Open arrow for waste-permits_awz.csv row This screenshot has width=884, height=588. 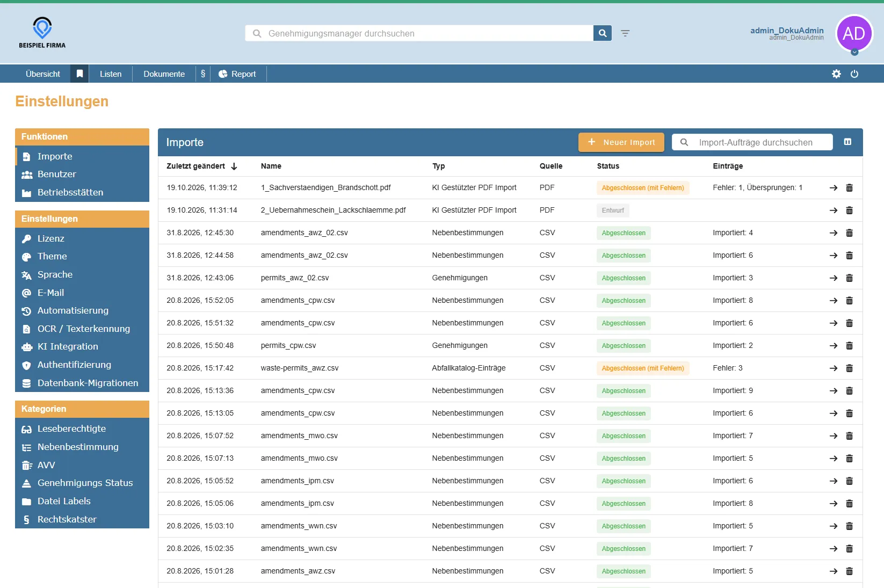833,368
